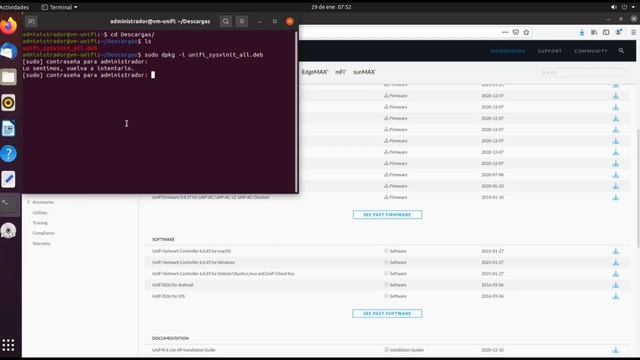Viewport: 640px width, 360px height.
Task: Open the Files manager in the dock
Action: pyautogui.click(x=9, y=77)
